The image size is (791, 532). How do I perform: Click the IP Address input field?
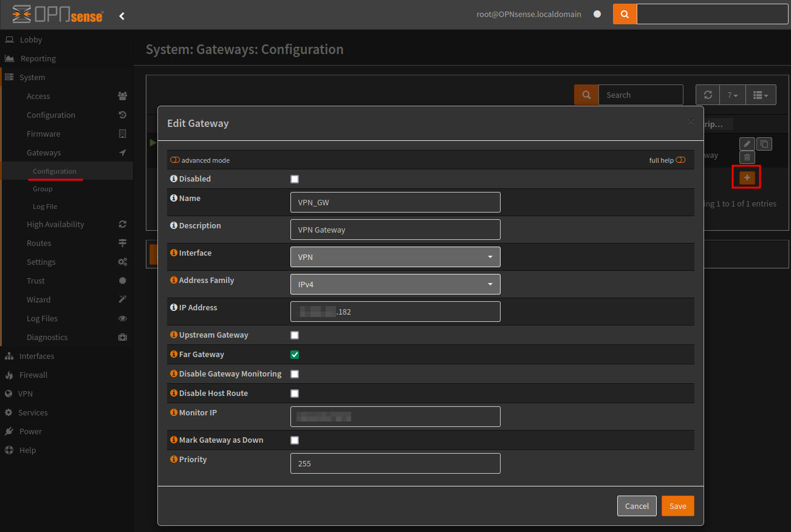click(x=395, y=312)
